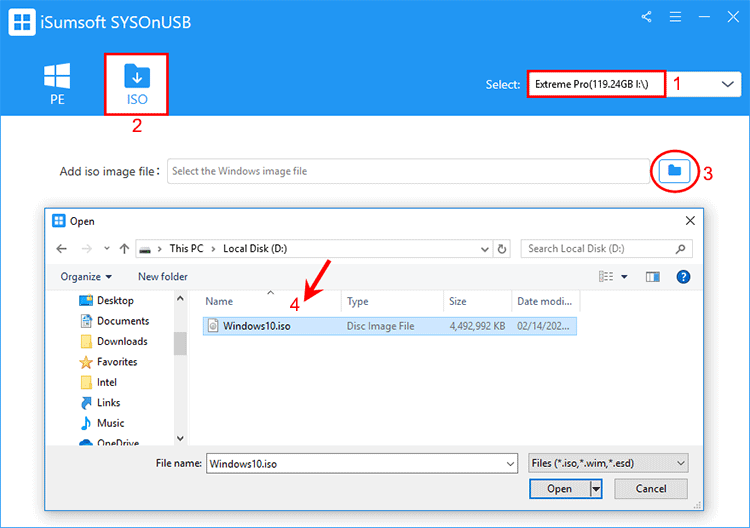This screenshot has height=528, width=750.
Task: Open the view options dropdown arrow
Action: tap(624, 277)
